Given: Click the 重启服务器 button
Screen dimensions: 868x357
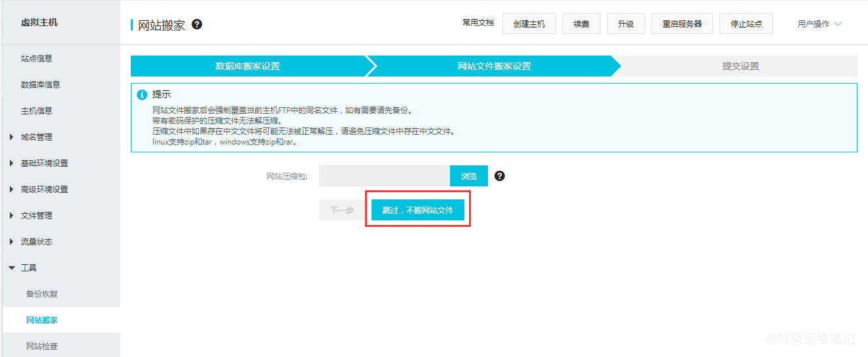Looking at the screenshot, I should click(x=682, y=24).
